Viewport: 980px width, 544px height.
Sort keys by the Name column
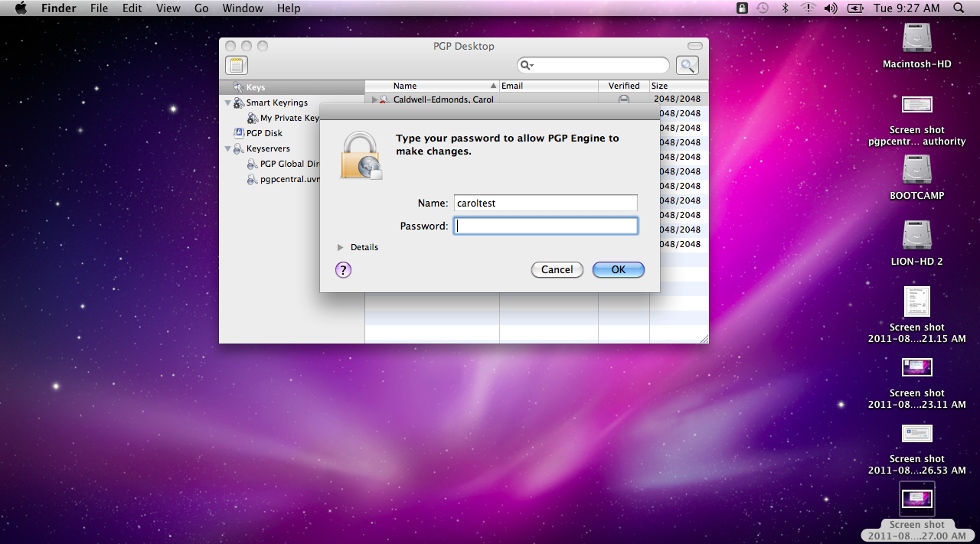click(433, 86)
